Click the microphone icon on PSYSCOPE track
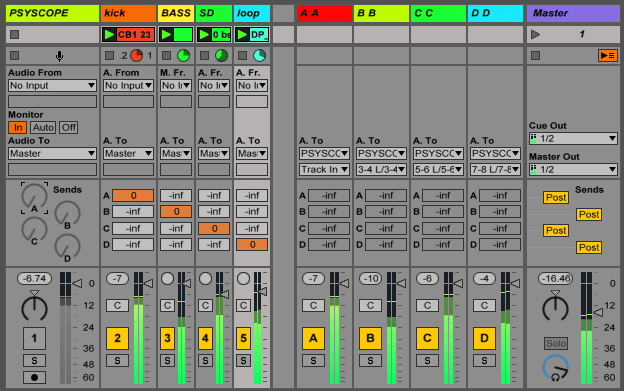This screenshot has height=391, width=624. click(x=59, y=56)
